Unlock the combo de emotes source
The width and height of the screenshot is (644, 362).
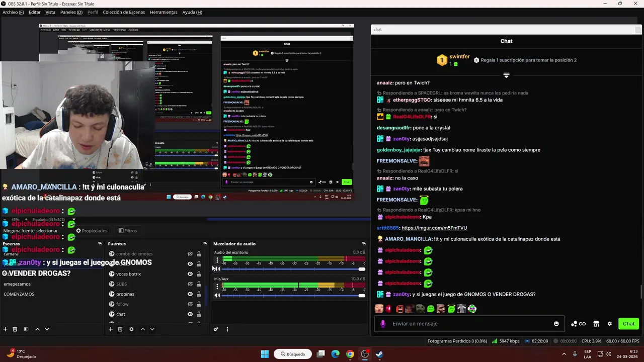pyautogui.click(x=199, y=254)
